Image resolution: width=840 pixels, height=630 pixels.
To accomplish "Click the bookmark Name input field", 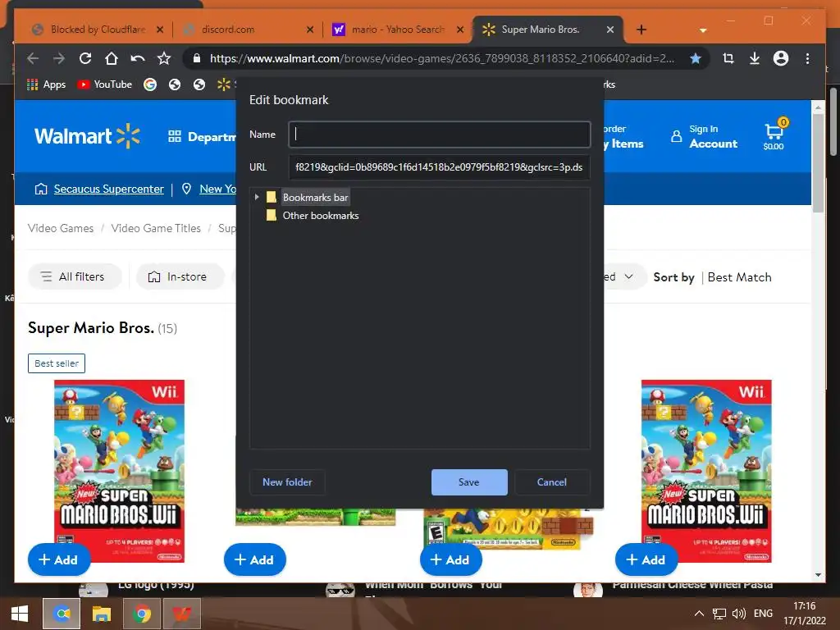I will [440, 135].
